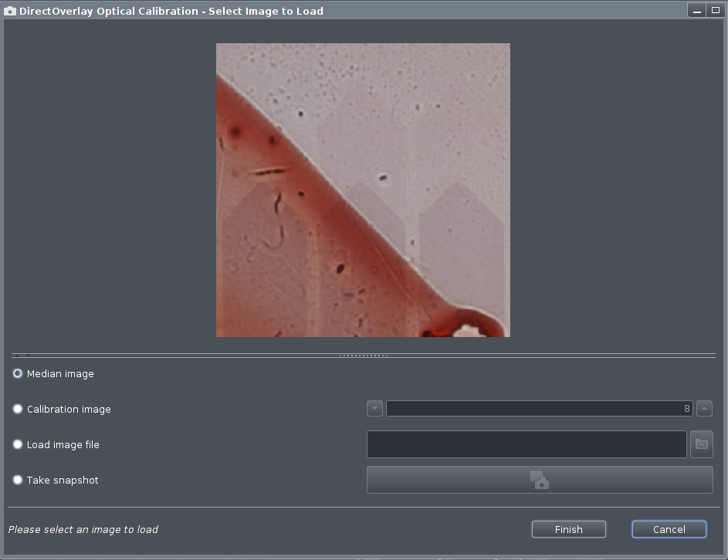Minimize the calibration dialog window
This screenshot has height=560, width=728.
pyautogui.click(x=697, y=11)
